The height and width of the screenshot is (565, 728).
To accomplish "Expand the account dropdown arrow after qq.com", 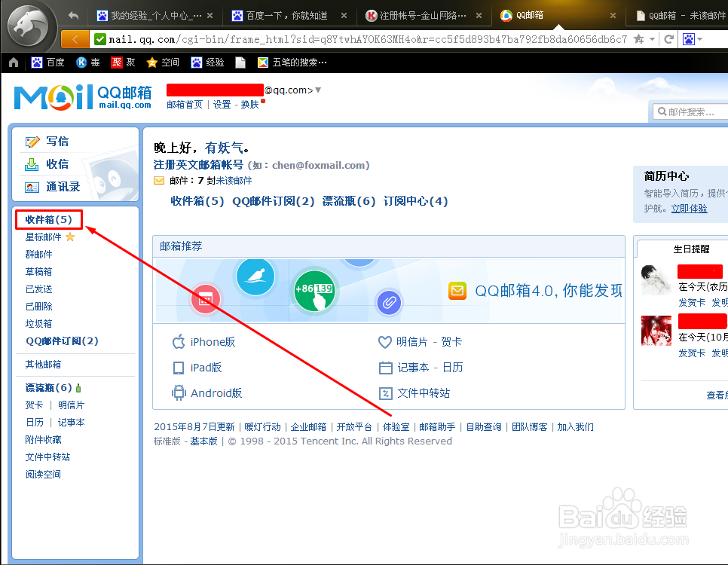I will [318, 90].
